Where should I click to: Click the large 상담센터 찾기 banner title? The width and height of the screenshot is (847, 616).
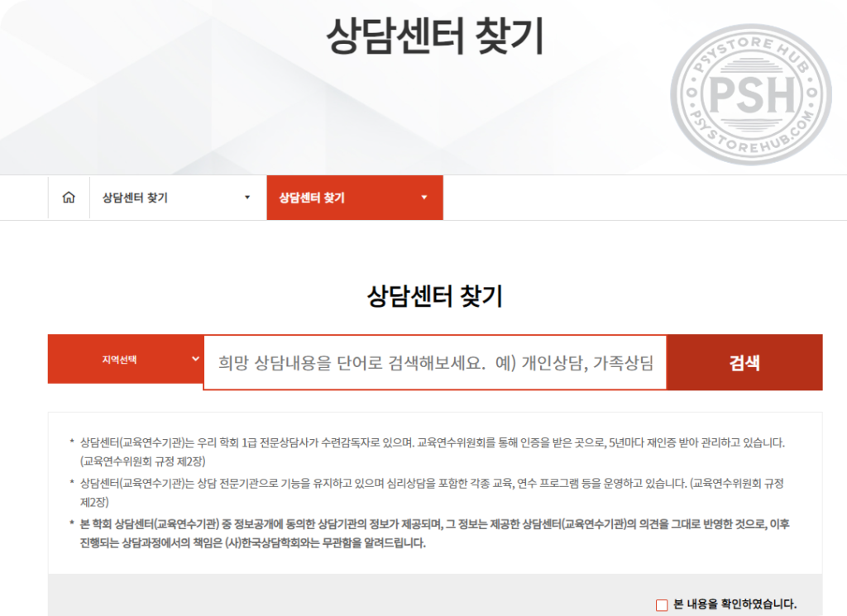435,35
